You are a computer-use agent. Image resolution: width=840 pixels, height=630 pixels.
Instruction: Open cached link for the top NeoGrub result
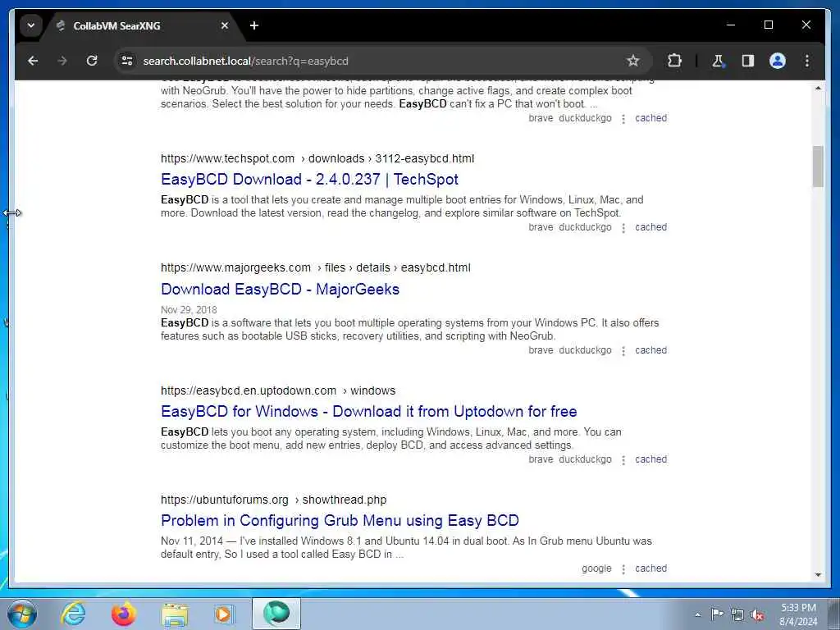point(651,118)
